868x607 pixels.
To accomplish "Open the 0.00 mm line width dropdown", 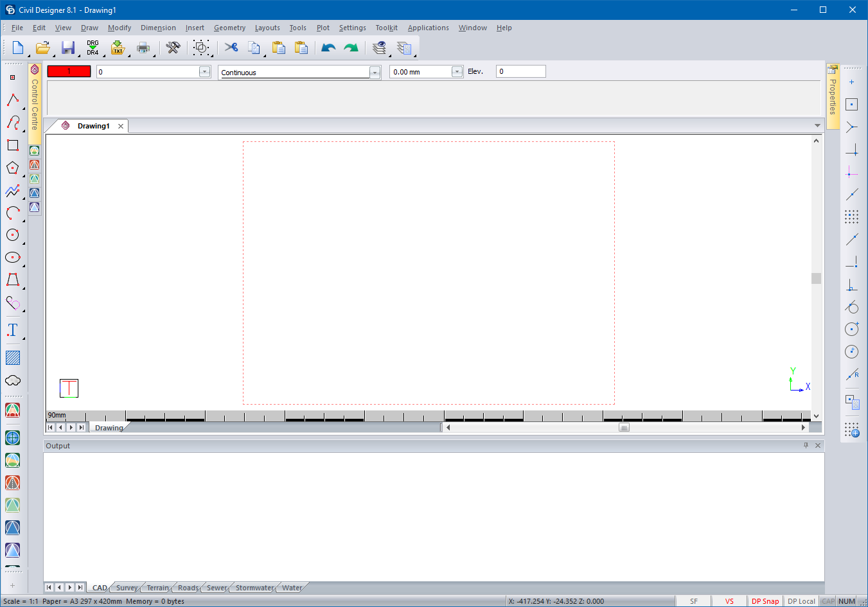I will click(457, 72).
